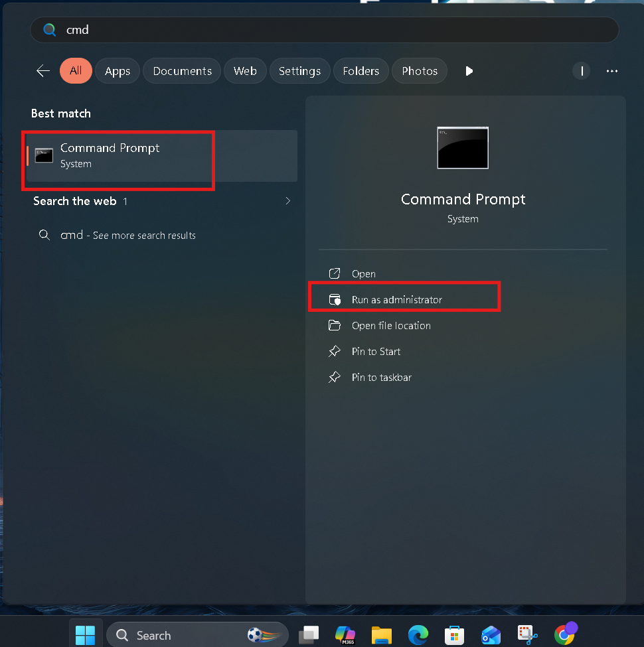
Task: Click the Command Prompt icon in best match
Action: point(44,155)
